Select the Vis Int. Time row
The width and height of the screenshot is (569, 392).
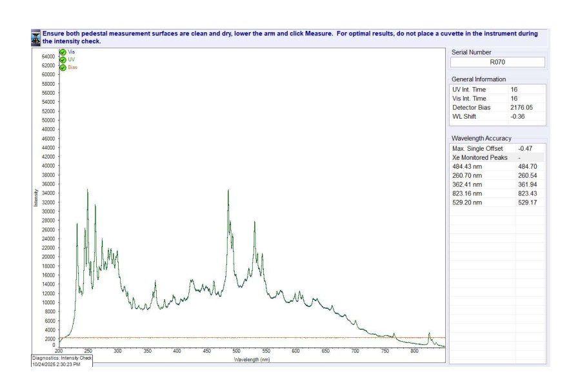pyautogui.click(x=497, y=99)
